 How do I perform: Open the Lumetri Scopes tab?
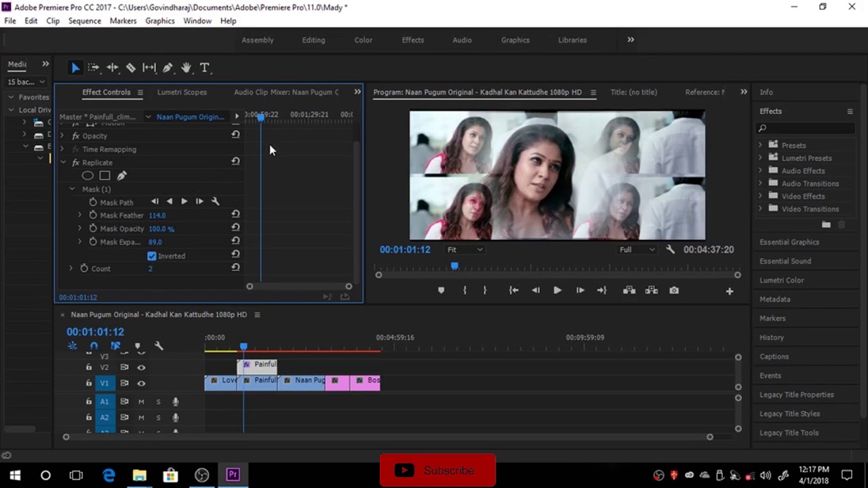182,92
